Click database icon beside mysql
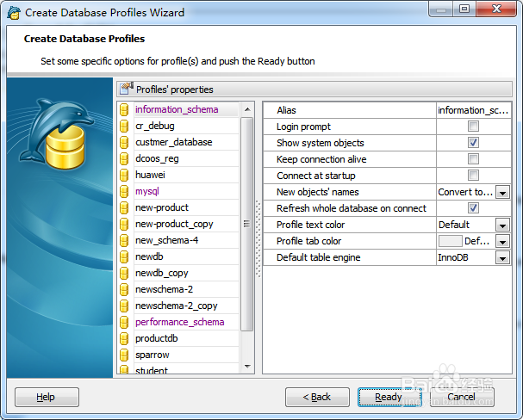 click(124, 191)
